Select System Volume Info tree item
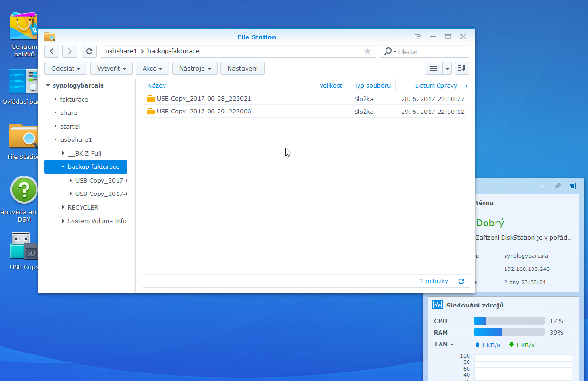 click(x=97, y=221)
